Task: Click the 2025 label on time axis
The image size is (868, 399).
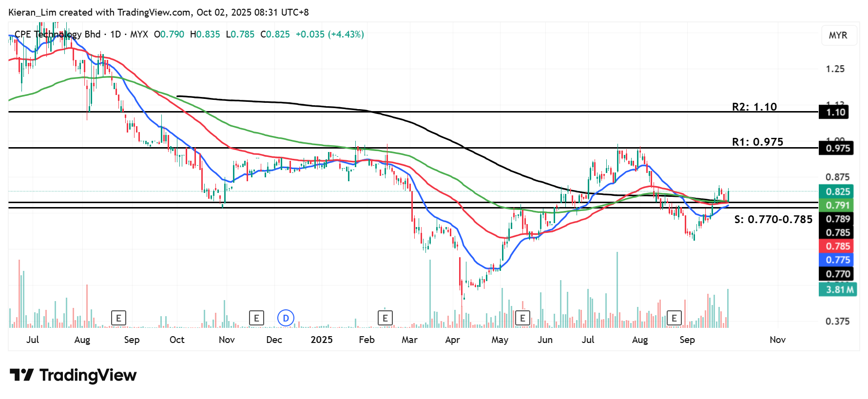Action: coord(321,340)
